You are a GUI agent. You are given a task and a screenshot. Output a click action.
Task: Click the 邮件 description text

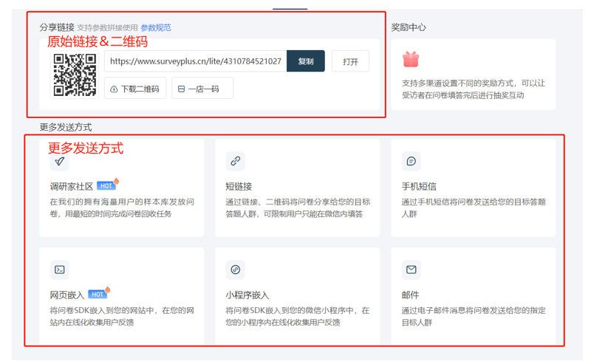[x=474, y=317]
